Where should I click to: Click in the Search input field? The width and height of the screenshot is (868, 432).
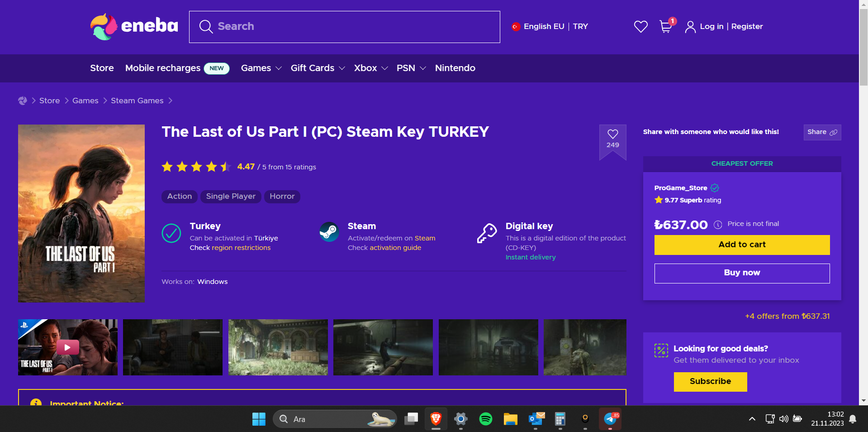(345, 27)
